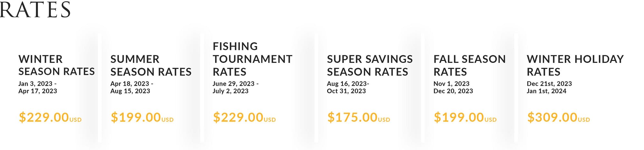Click the Jan 3, 2023 - Apr 17, 2023 date range
The width and height of the screenshot is (644, 150).
pos(38,87)
